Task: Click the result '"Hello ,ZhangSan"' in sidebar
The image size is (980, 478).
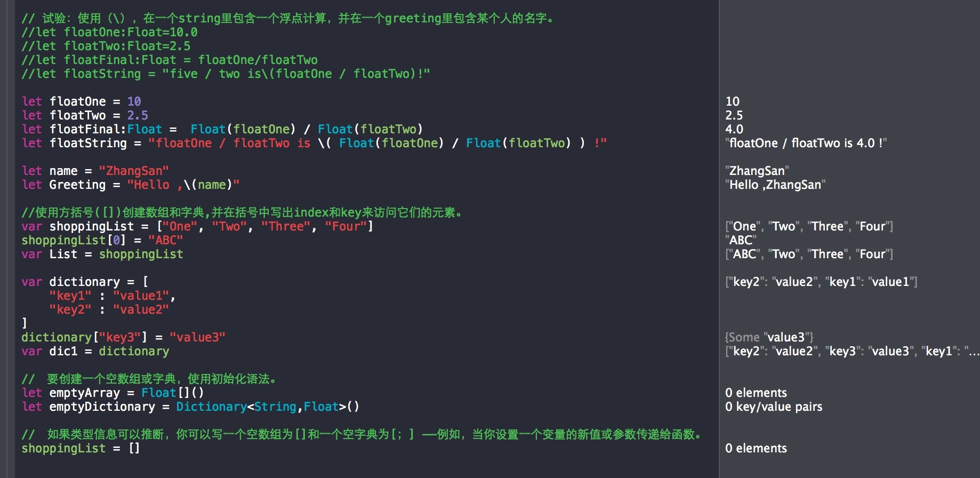Action: pos(775,185)
